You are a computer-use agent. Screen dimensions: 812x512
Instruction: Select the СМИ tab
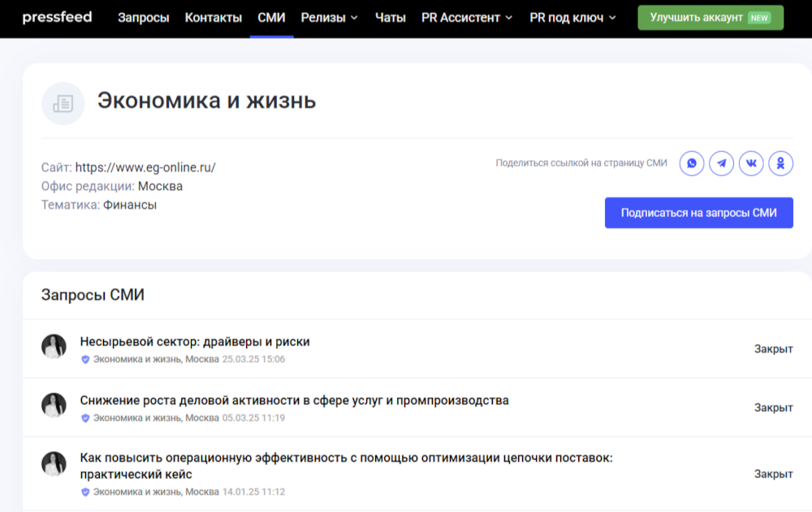click(x=271, y=18)
